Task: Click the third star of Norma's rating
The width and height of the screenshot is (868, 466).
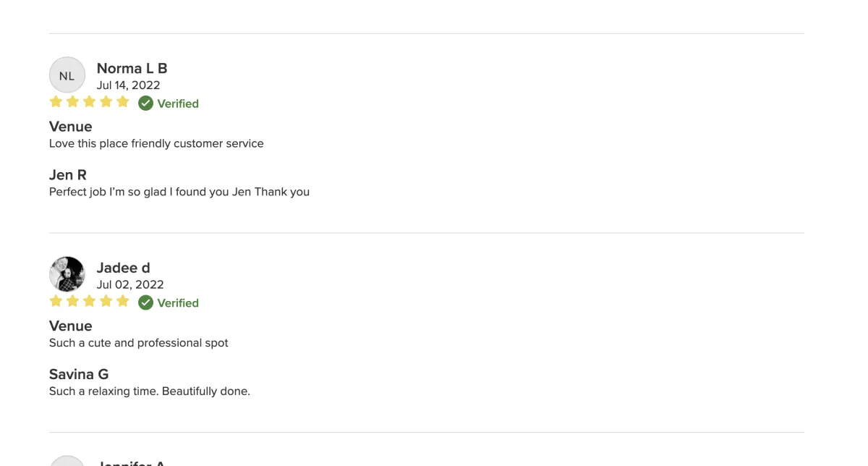Action: point(89,102)
